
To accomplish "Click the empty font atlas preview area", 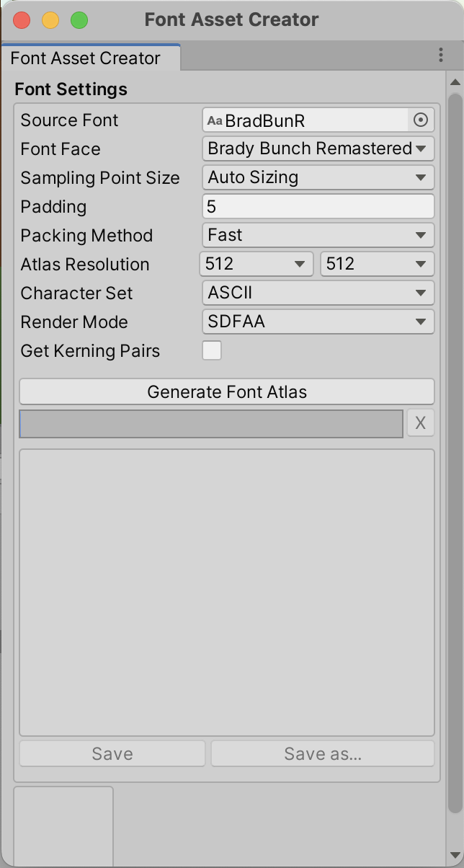I will [227, 592].
